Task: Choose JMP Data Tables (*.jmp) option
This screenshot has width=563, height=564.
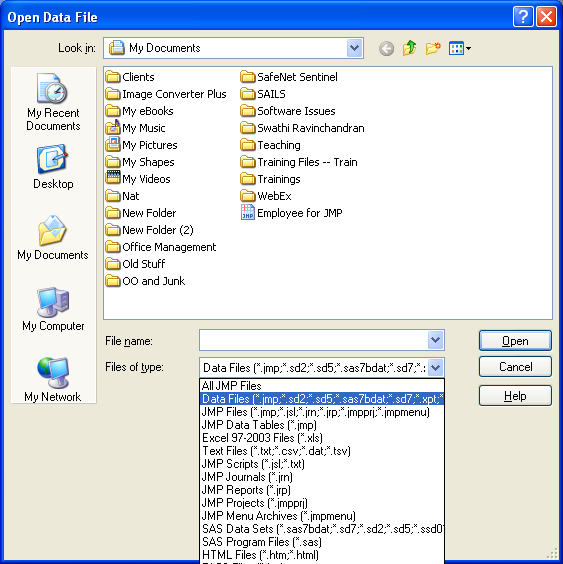Action: 322,425
